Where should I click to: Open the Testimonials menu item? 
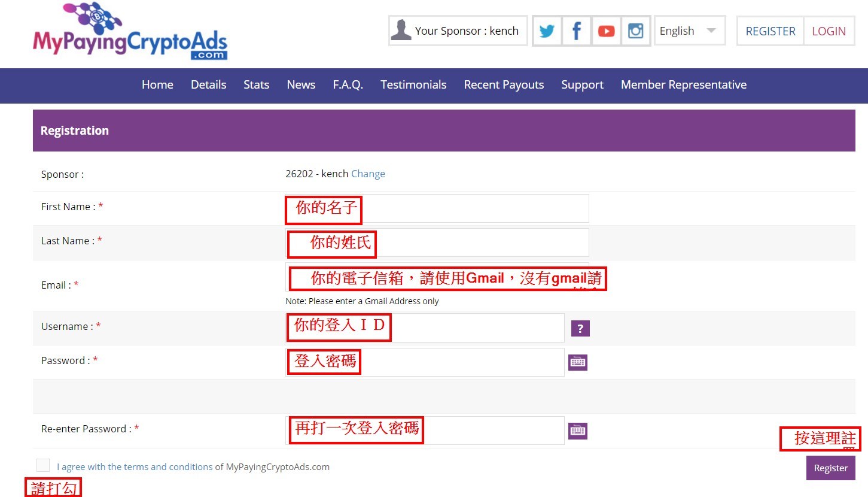point(413,85)
